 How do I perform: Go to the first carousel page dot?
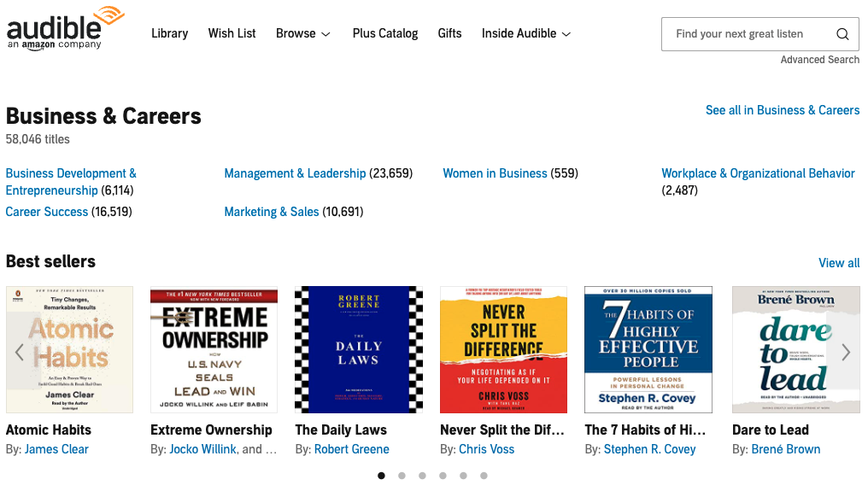pos(381,476)
